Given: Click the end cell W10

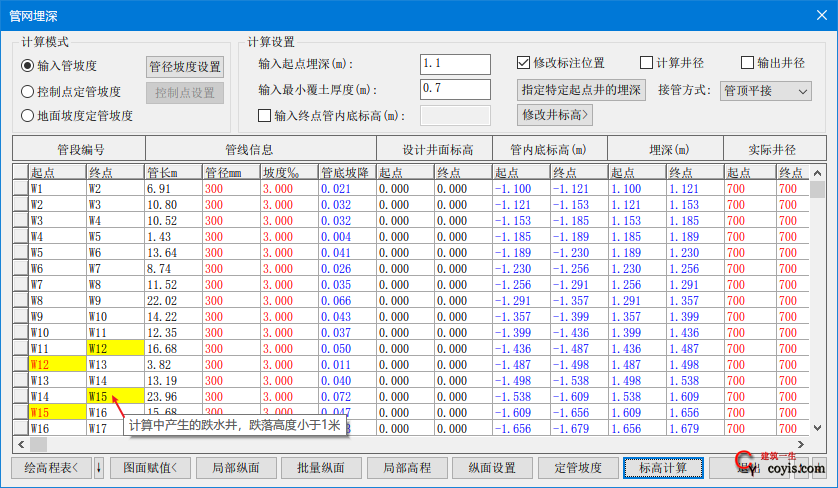Looking at the screenshot, I should [115, 316].
